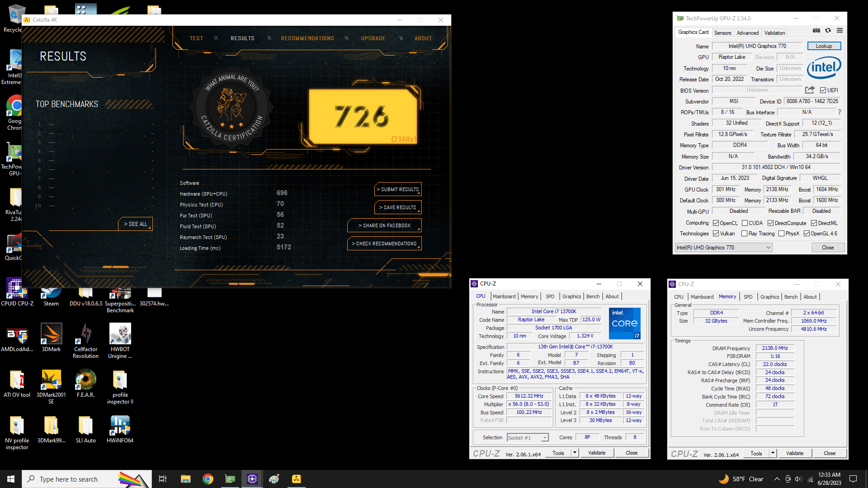Open the Superposition Benchmark desktop icon
This screenshot has width=868, height=488.
tap(120, 300)
